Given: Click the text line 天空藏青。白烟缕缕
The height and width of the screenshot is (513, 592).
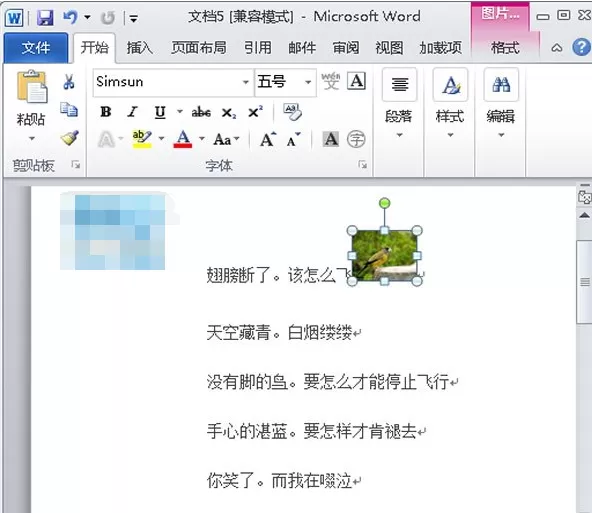Looking at the screenshot, I should [279, 333].
